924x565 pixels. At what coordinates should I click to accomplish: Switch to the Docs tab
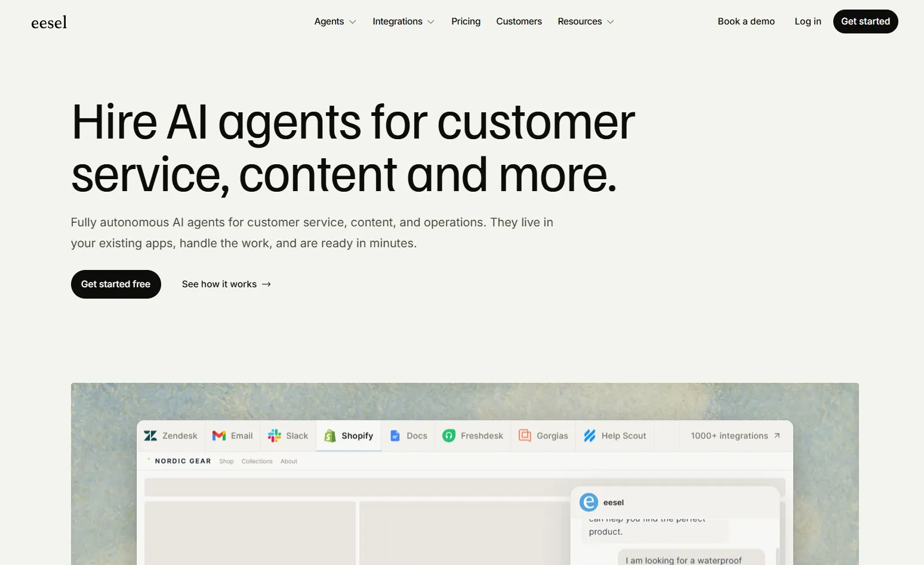point(409,436)
